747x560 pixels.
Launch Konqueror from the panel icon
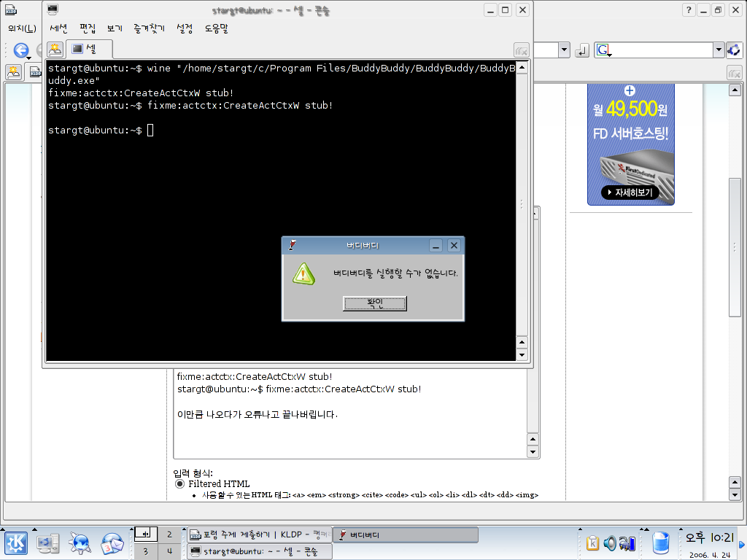click(x=80, y=543)
